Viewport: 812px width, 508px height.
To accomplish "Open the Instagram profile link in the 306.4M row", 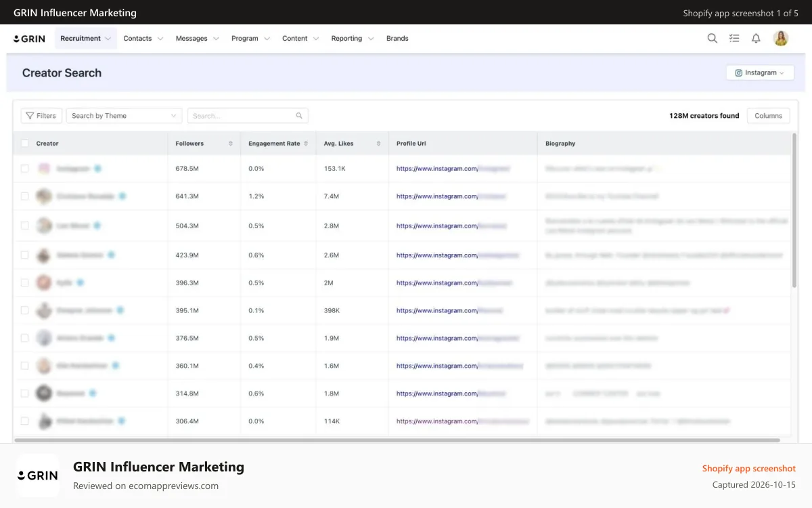I will [x=463, y=421].
